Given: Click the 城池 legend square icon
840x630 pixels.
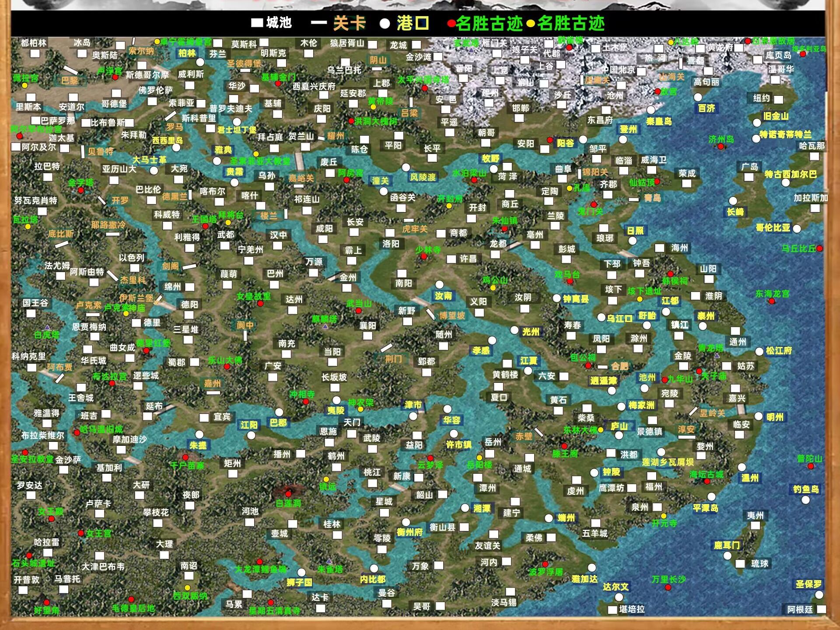Looking at the screenshot, I should pos(257,23).
